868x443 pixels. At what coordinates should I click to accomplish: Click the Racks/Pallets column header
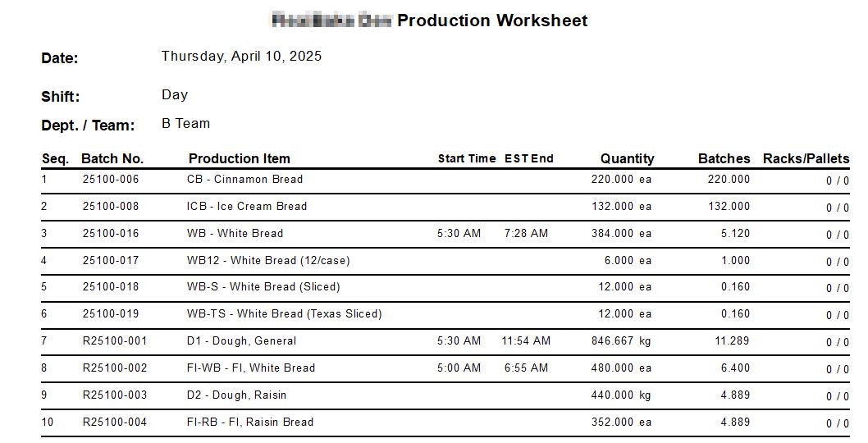[806, 159]
